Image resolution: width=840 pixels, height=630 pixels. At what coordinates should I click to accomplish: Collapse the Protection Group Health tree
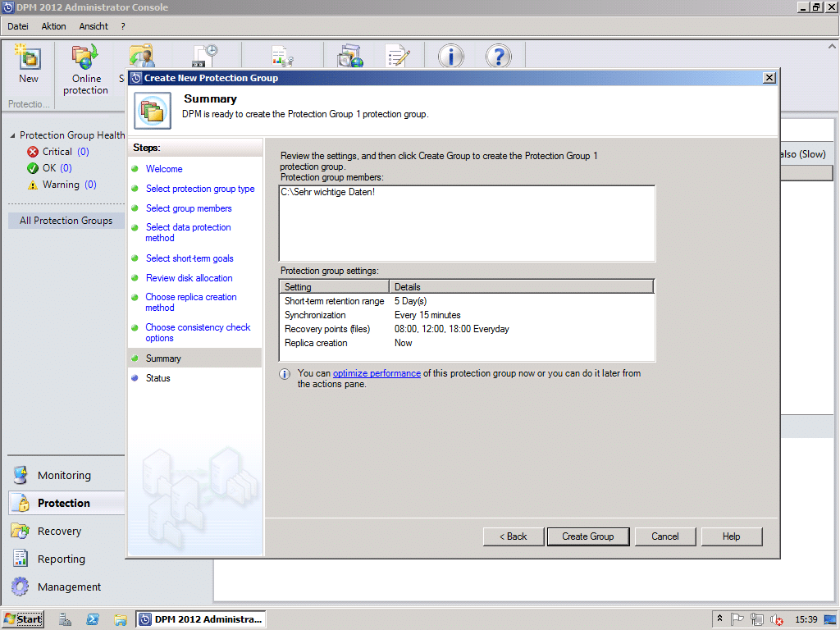[x=12, y=135]
